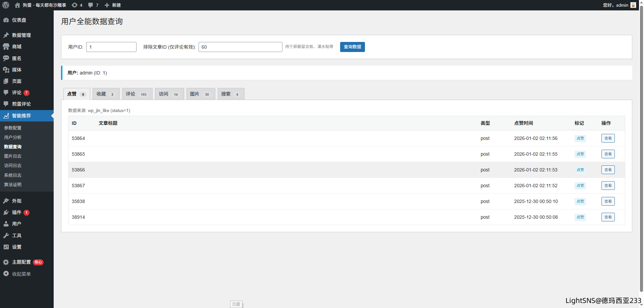The image size is (644, 308).
Task: Open 访问日志 in the submenu
Action: [x=13, y=165]
